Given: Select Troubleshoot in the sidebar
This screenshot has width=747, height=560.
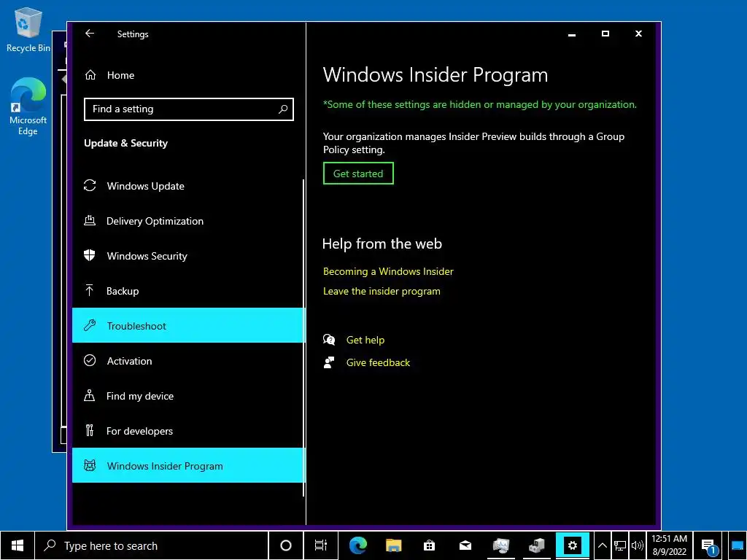Looking at the screenshot, I should (188, 326).
